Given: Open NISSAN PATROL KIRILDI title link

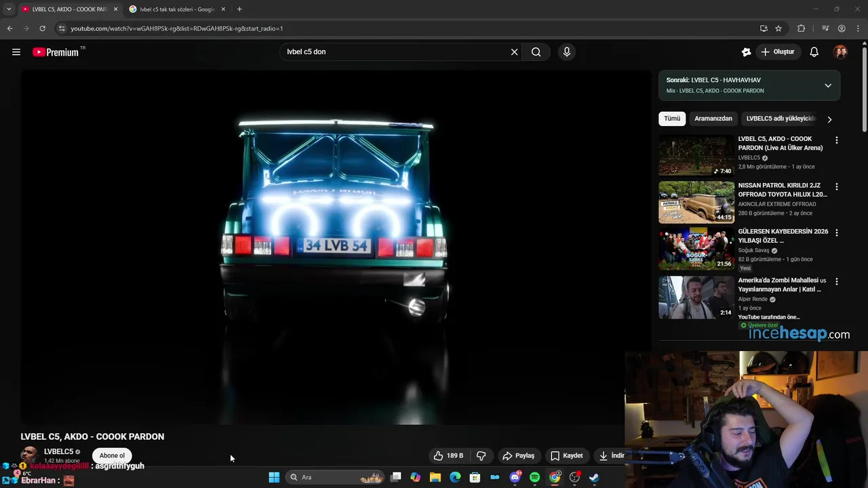Looking at the screenshot, I should pos(783,190).
